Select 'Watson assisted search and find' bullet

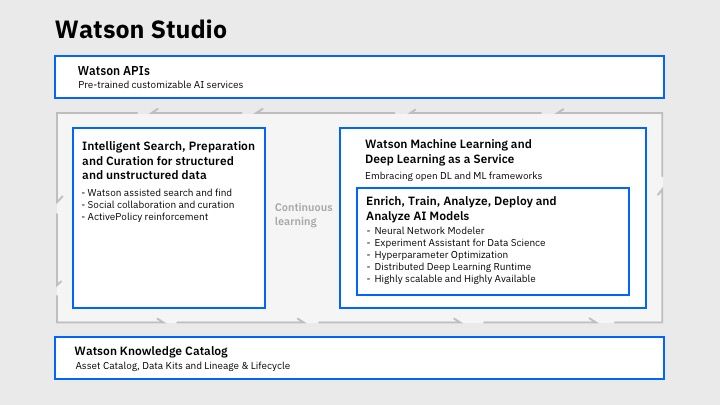click(x=157, y=192)
